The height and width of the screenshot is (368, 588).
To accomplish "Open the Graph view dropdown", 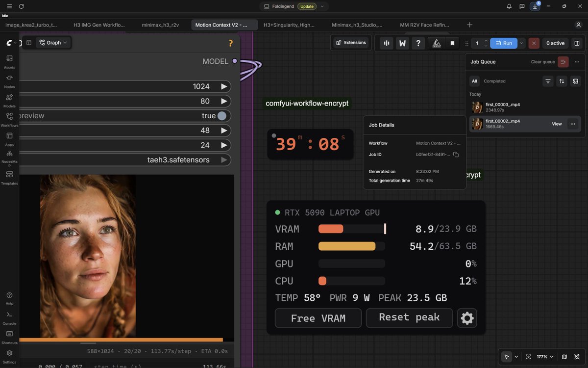I will [54, 43].
